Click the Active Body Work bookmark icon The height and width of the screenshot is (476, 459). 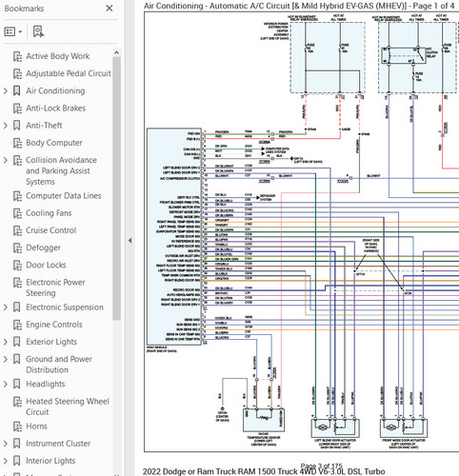[17, 56]
